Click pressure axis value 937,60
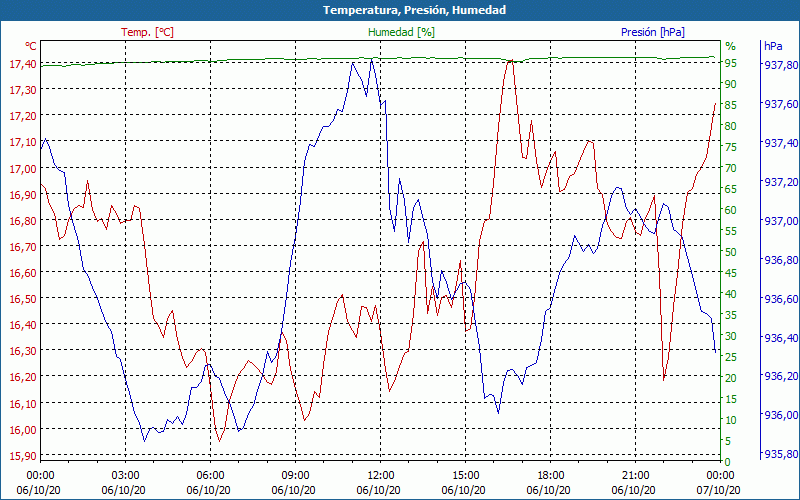800x500 pixels. tap(781, 104)
